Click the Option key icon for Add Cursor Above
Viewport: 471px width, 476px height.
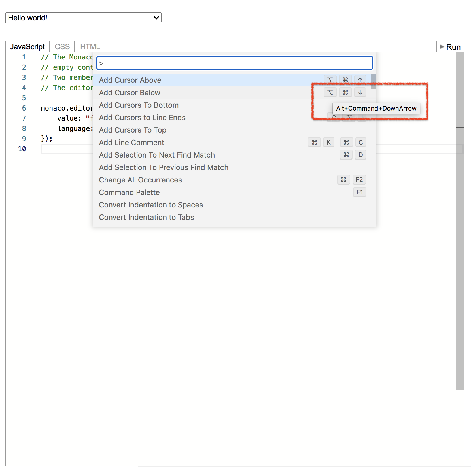(x=330, y=80)
